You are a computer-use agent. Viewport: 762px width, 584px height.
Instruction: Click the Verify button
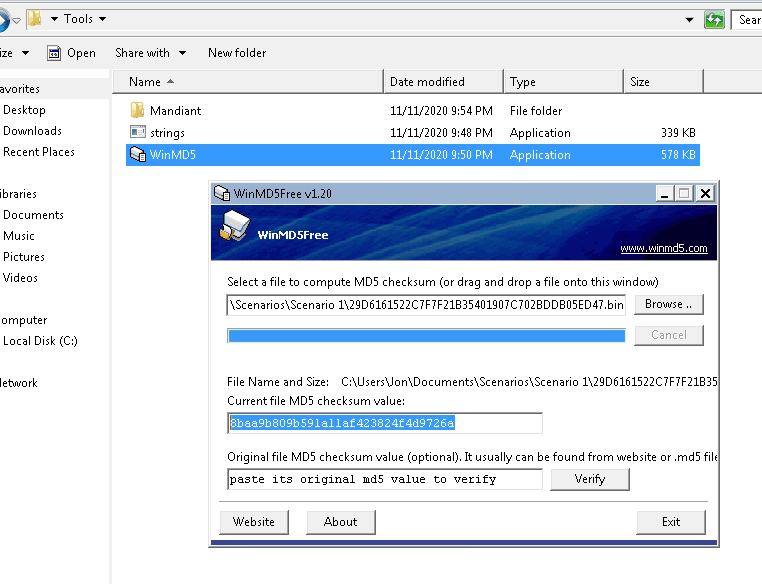tap(590, 479)
